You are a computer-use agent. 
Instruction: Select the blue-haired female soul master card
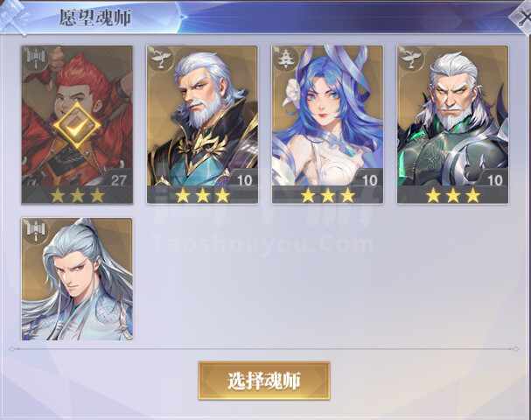327,124
